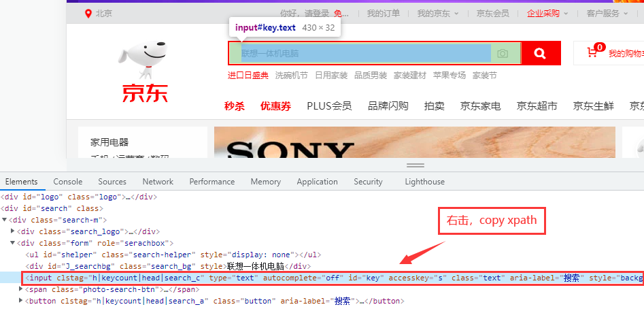Click the SONY banner image
This screenshot has height=309, width=644.
click(414, 142)
